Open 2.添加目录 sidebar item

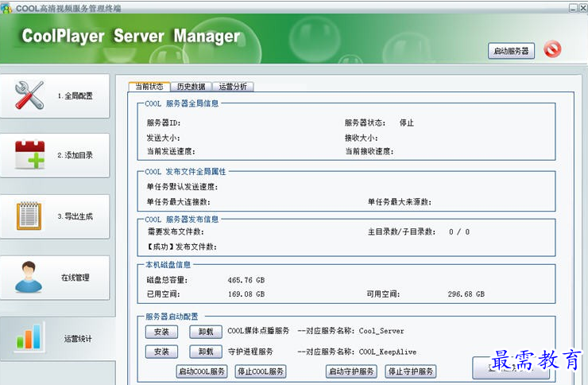55,155
